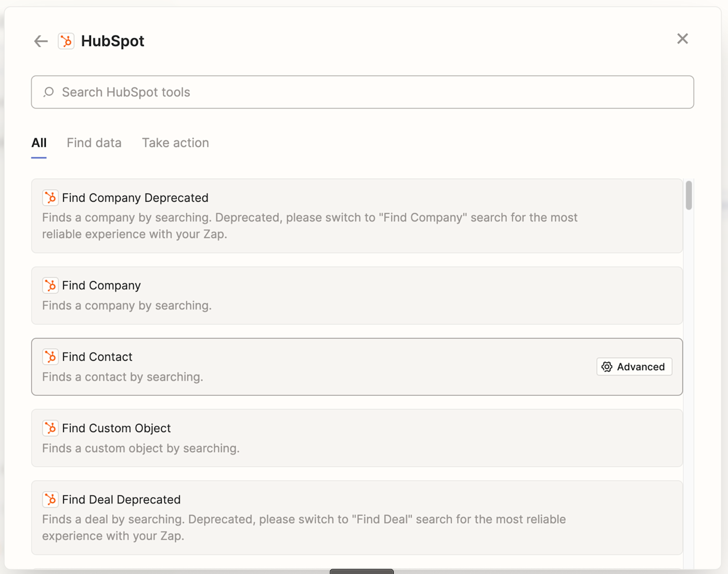Click the search magnifier icon
Viewport: 728px width, 574px height.
point(48,92)
